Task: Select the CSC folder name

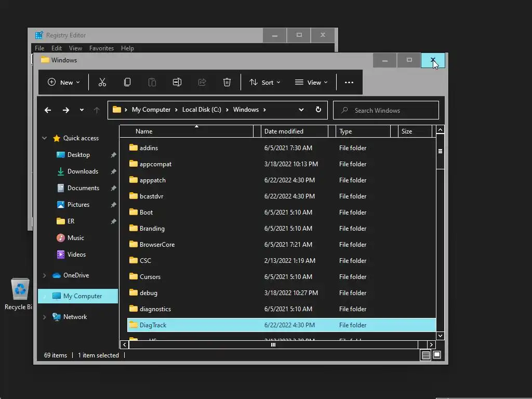Action: click(145, 261)
